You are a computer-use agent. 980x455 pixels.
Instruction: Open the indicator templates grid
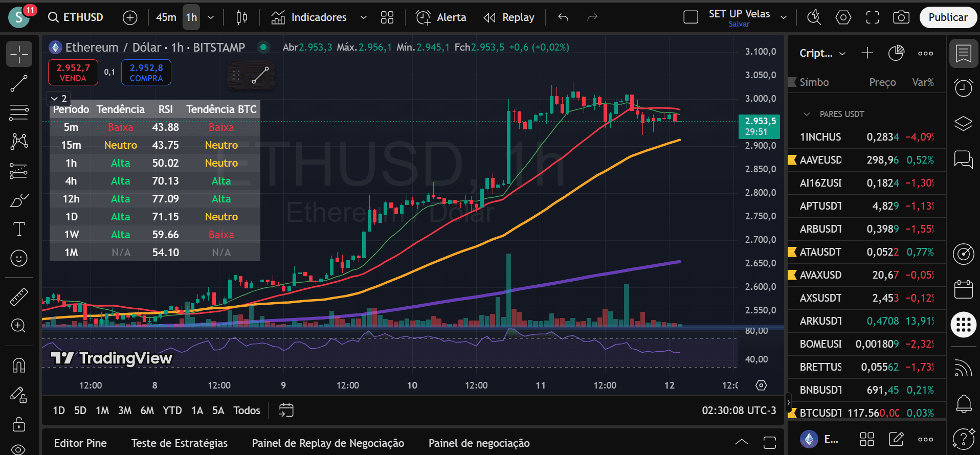pyautogui.click(x=387, y=17)
